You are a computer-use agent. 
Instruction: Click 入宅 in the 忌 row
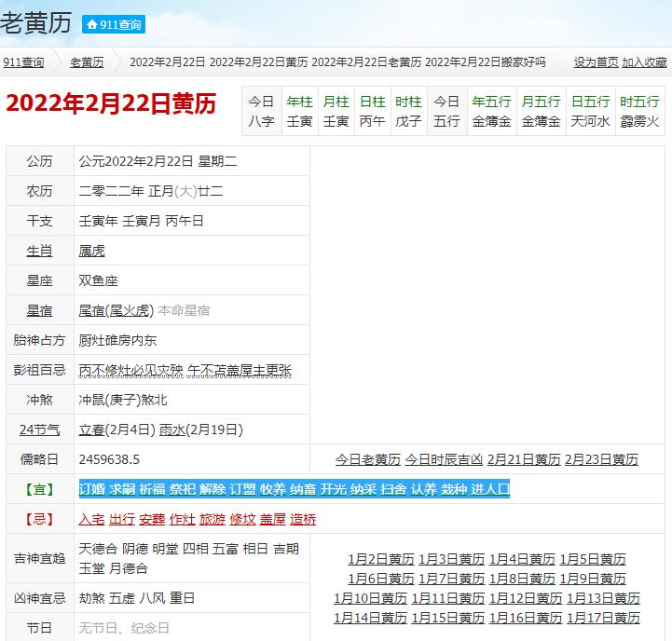point(91,519)
